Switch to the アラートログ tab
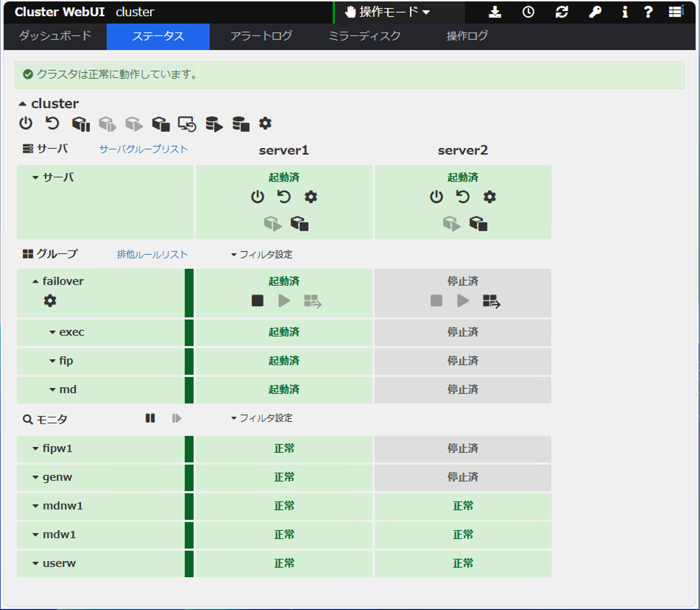The height and width of the screenshot is (610, 700). (x=261, y=36)
